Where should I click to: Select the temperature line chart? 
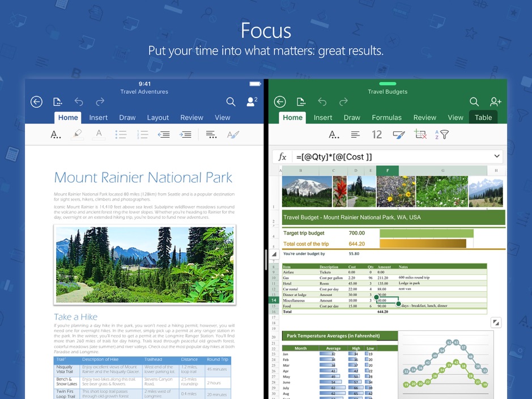pos(446,365)
